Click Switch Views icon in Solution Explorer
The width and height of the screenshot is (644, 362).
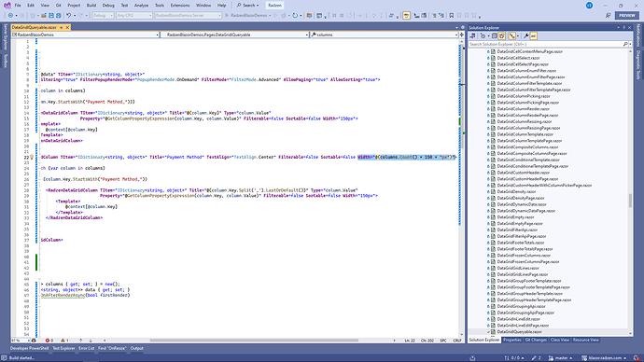472,36
